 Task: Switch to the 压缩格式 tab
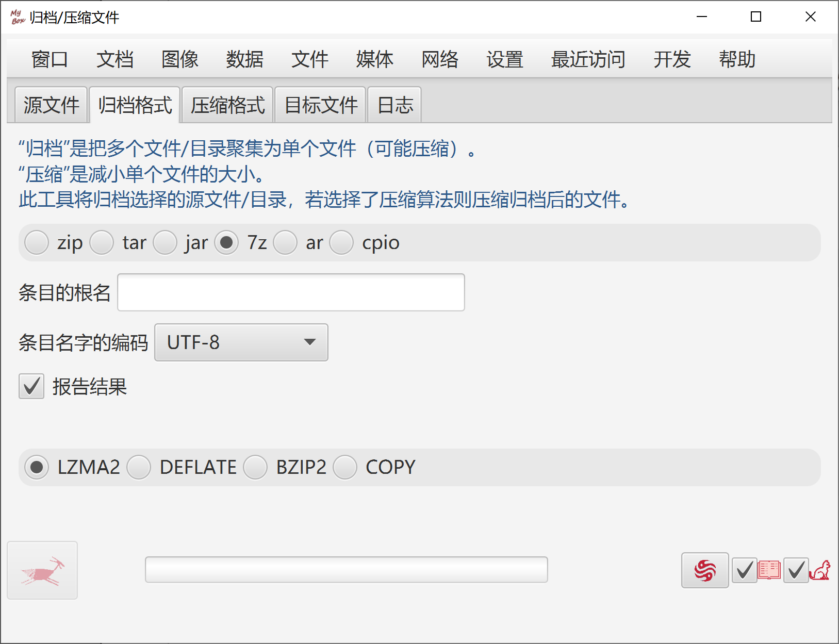(x=227, y=105)
